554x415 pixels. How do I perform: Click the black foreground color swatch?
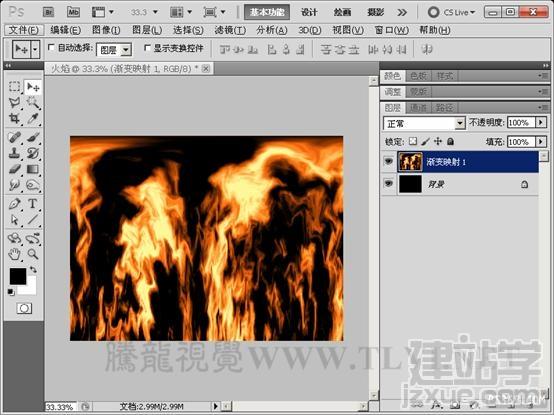(x=18, y=276)
